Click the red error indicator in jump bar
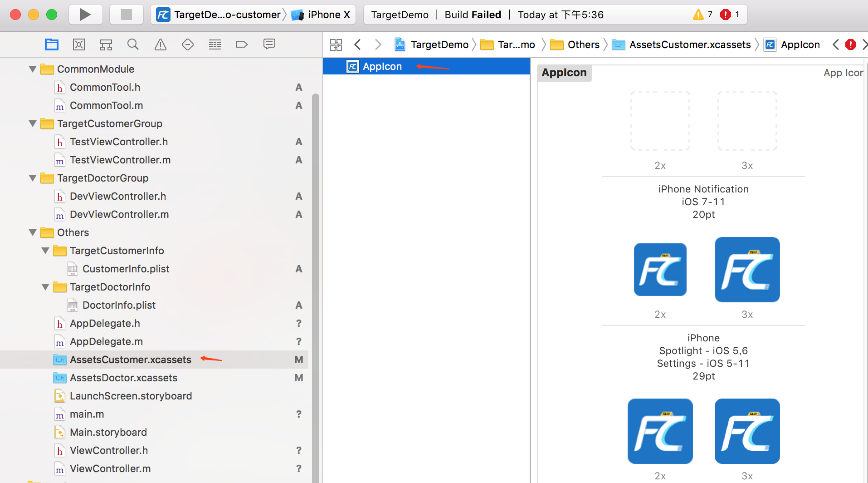This screenshot has width=868, height=483. pyautogui.click(x=851, y=44)
